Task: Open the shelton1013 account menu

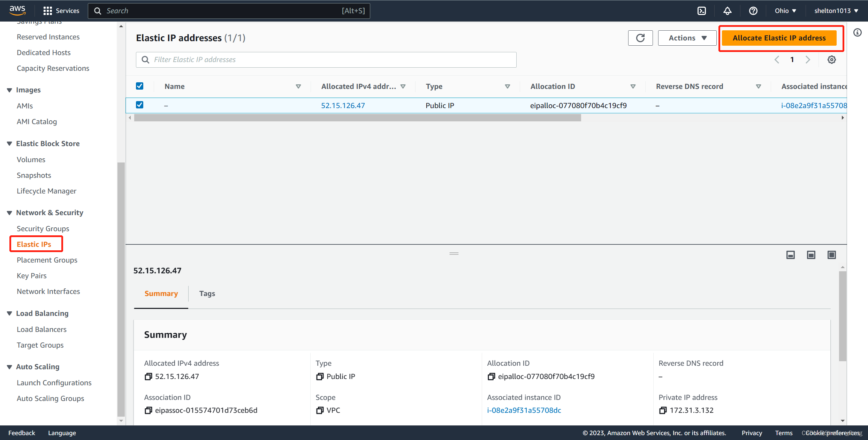Action: pyautogui.click(x=836, y=11)
